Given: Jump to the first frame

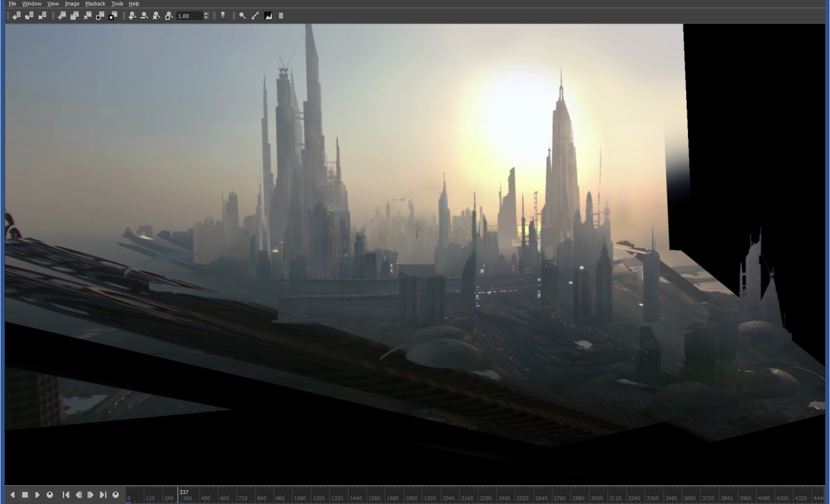Looking at the screenshot, I should pyautogui.click(x=66, y=495).
